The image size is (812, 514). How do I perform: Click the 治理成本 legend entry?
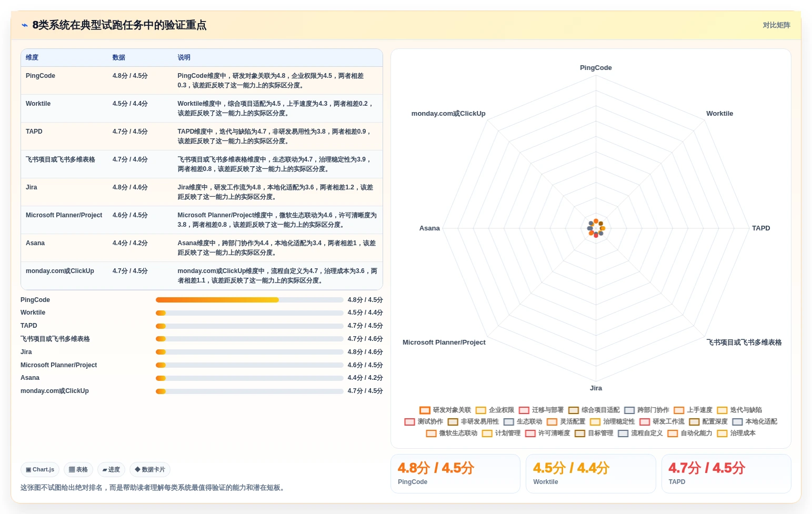coord(736,433)
